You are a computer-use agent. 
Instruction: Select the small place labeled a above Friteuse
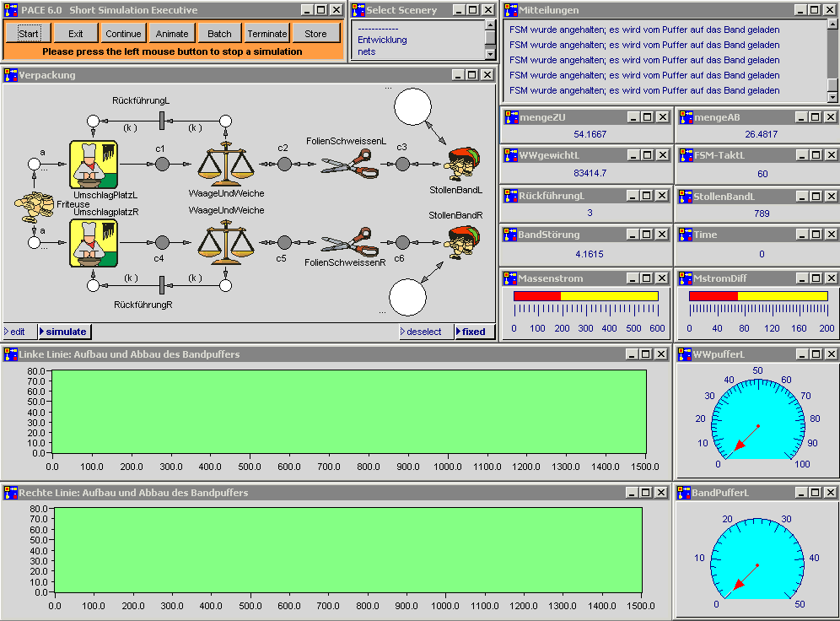click(x=34, y=164)
